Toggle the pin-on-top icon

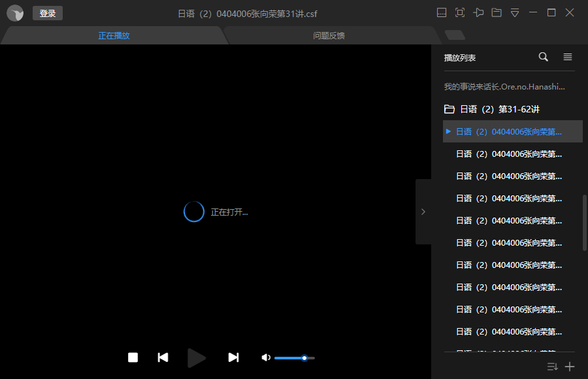coord(479,13)
